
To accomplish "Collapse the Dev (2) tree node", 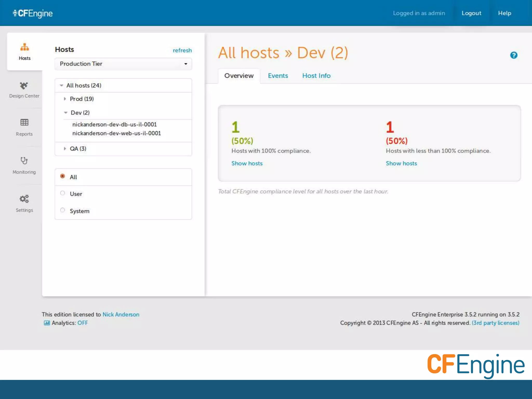I will coord(66,113).
